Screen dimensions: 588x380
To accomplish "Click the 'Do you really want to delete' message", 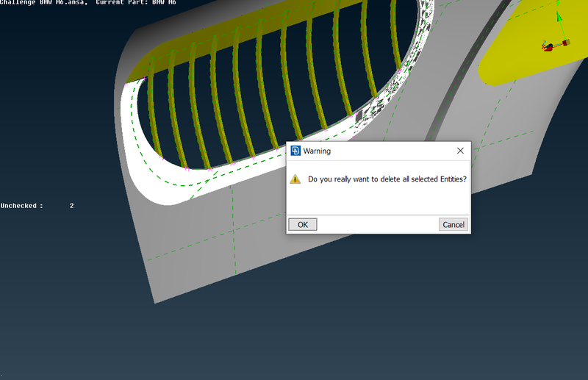I will pos(387,179).
